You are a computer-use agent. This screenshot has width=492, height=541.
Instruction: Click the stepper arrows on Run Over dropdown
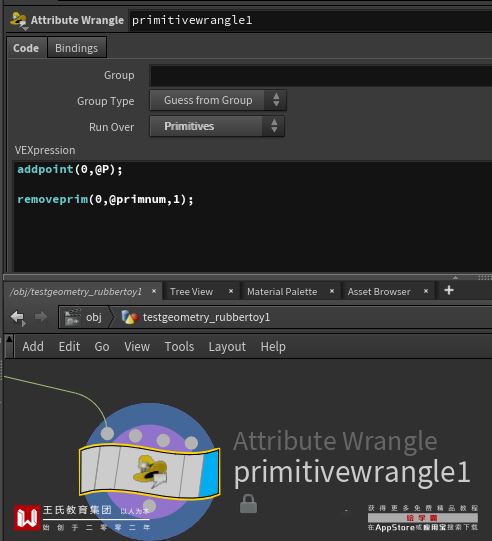click(274, 126)
